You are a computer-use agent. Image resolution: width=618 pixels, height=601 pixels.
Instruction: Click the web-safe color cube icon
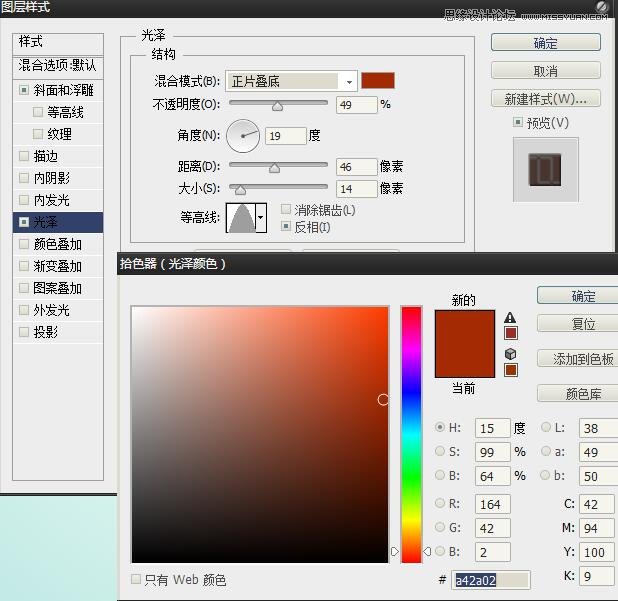click(x=510, y=354)
